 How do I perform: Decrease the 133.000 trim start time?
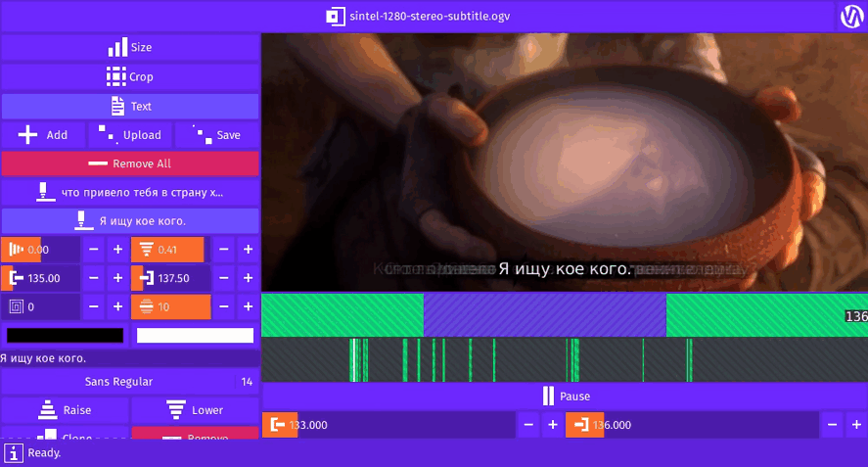[528, 425]
